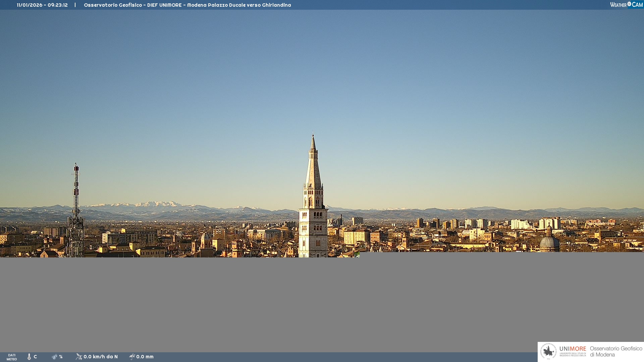Click the UNIMORE university seal emblem
The height and width of the screenshot is (362, 644).
(548, 352)
